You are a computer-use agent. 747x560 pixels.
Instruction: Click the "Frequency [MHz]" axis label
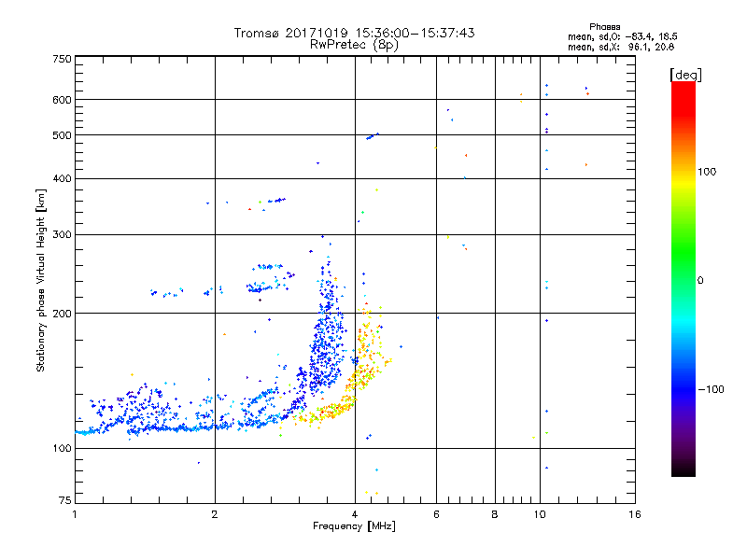354,526
